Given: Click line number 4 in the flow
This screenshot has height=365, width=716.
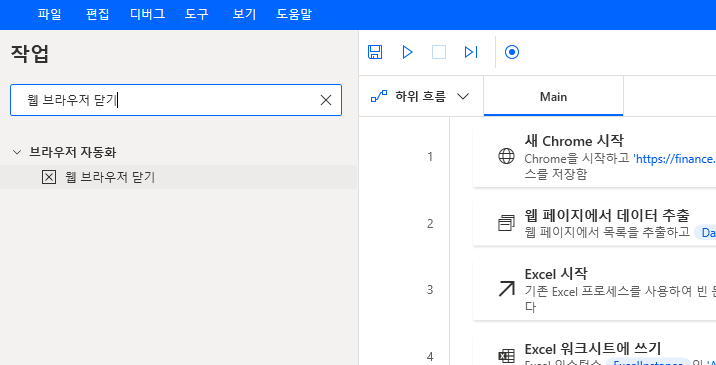Looking at the screenshot, I should tap(430, 356).
